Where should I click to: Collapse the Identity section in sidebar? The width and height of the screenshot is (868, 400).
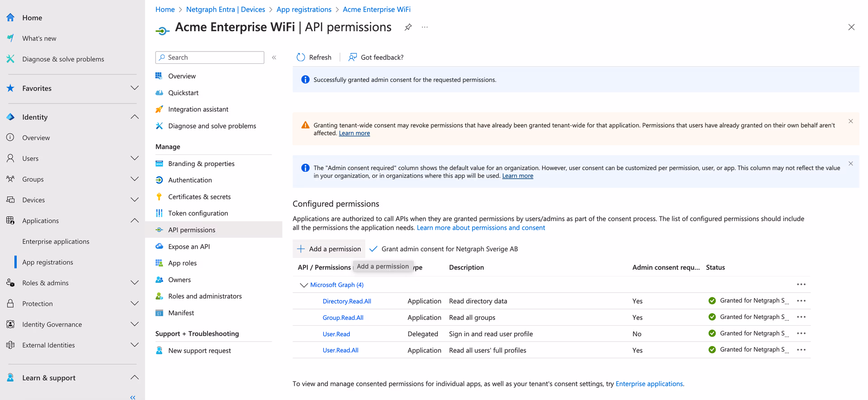[134, 117]
